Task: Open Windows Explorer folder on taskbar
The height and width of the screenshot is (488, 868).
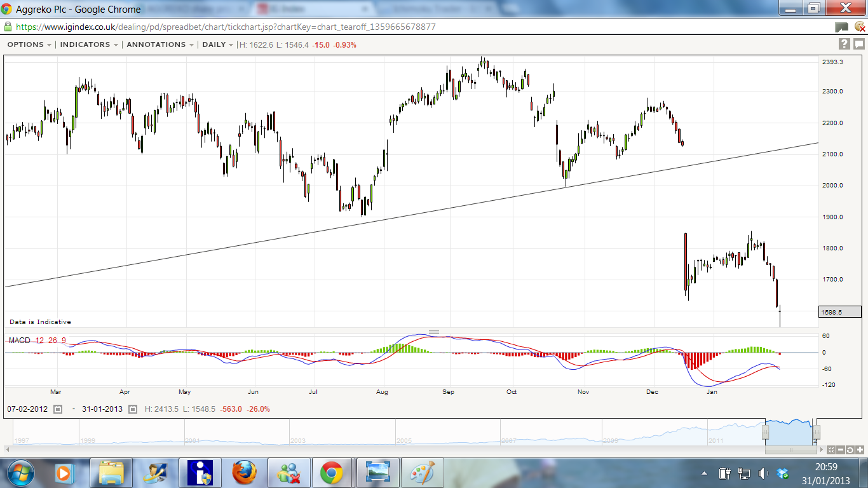Action: tap(111, 473)
